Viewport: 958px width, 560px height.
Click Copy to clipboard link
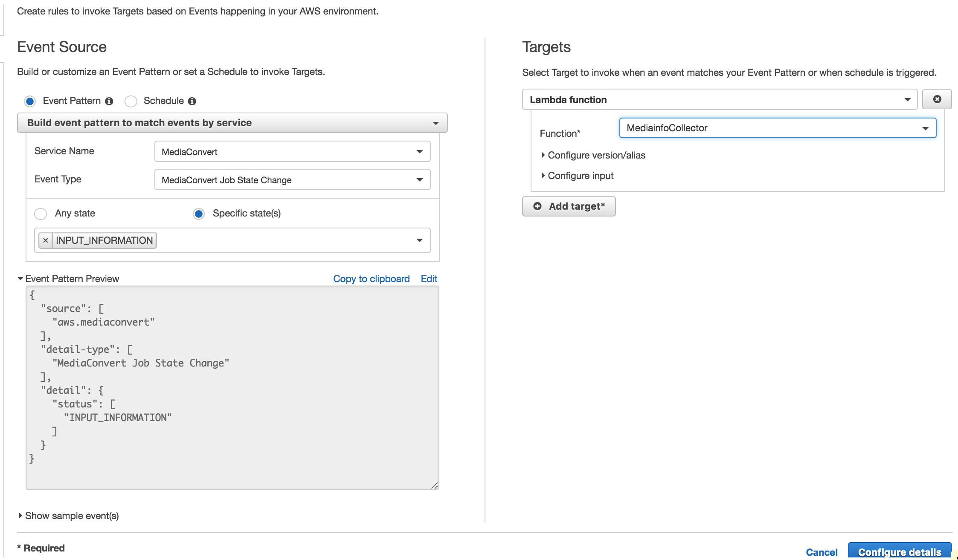click(x=371, y=279)
